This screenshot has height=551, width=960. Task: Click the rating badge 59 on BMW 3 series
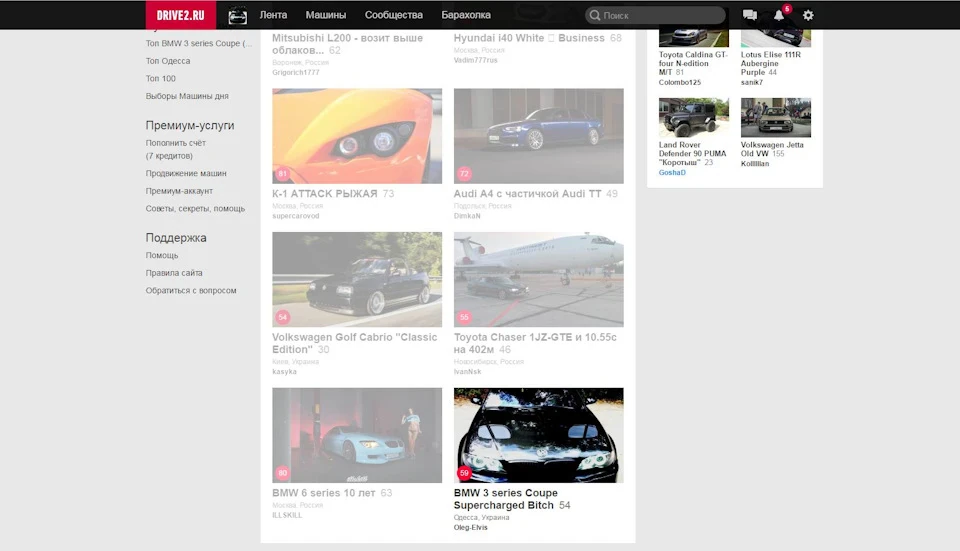[x=464, y=473]
